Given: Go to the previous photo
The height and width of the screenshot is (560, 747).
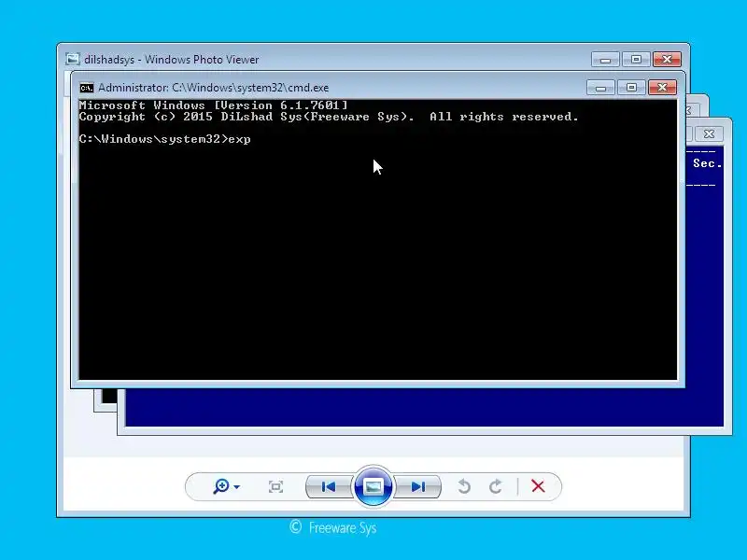Looking at the screenshot, I should pos(329,486).
